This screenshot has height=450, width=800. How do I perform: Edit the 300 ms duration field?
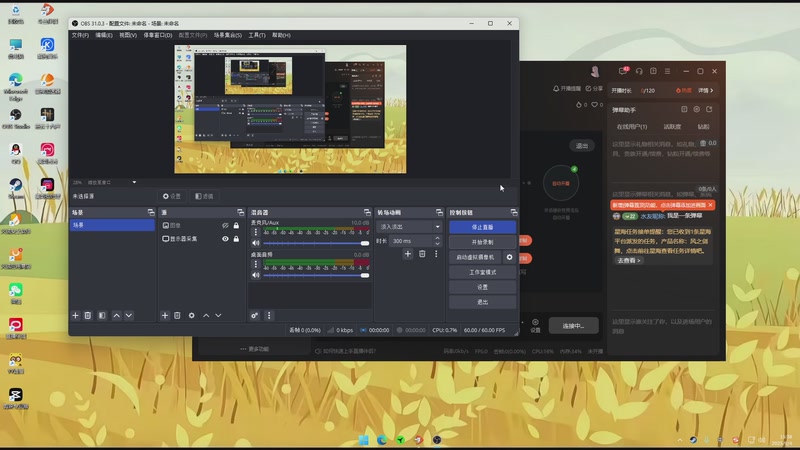(412, 241)
